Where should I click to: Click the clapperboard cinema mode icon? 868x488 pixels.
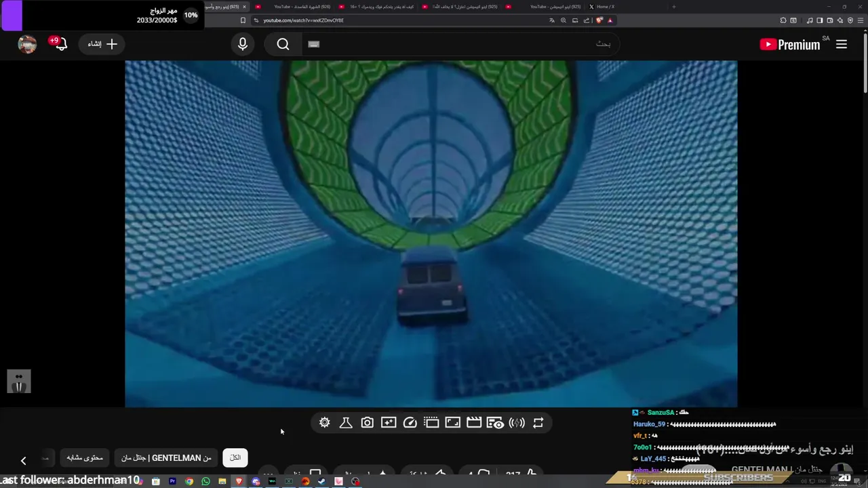pyautogui.click(x=474, y=422)
